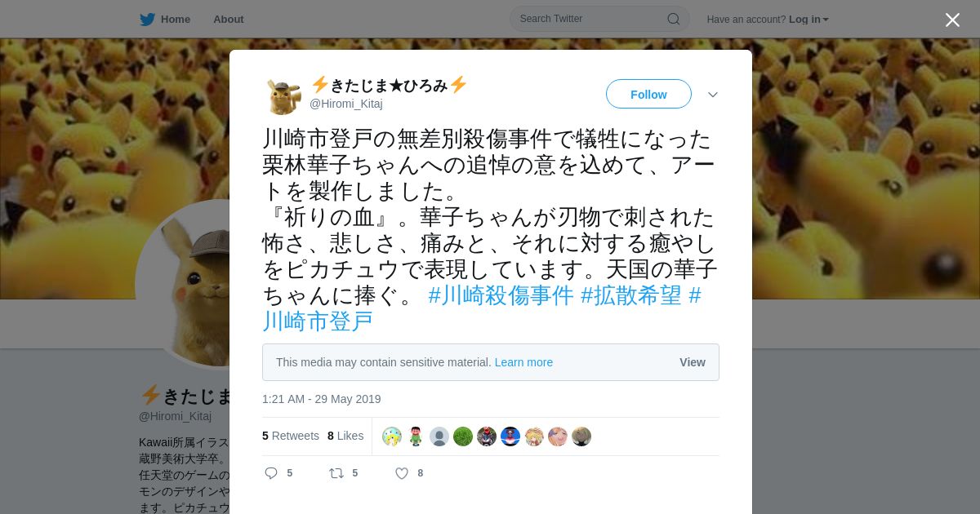This screenshot has width=980, height=514.
Task: Reply to the tweet via speech bubble icon
Action: click(x=271, y=473)
